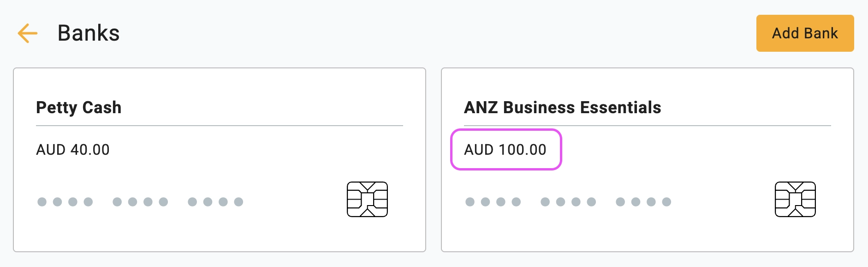This screenshot has width=868, height=267.
Task: Click the first masked digit group on ANZ card
Action: (x=493, y=202)
